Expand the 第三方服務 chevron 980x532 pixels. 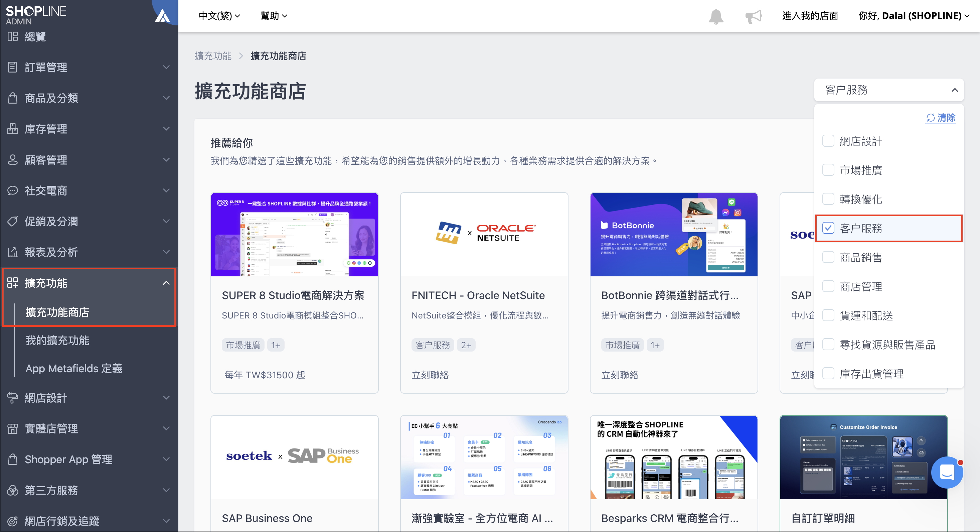coord(166,490)
